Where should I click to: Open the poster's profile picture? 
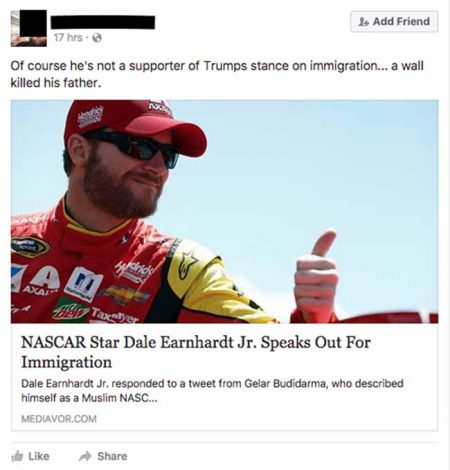coord(29,28)
